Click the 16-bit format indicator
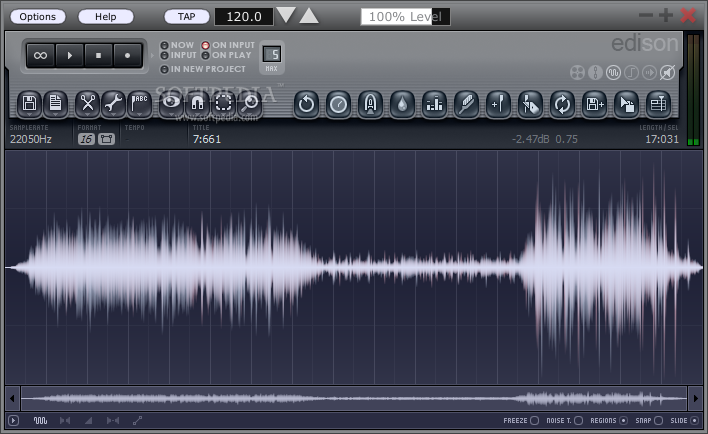This screenshot has width=708, height=434. pyautogui.click(x=86, y=139)
